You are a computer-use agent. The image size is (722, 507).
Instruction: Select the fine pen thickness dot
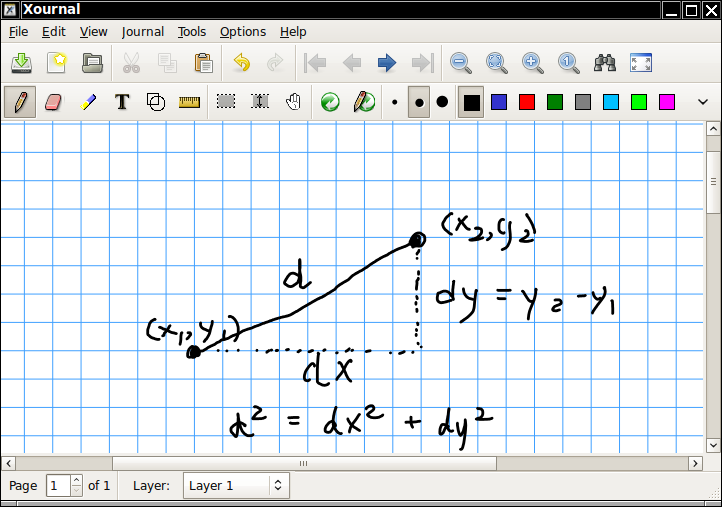coord(394,102)
